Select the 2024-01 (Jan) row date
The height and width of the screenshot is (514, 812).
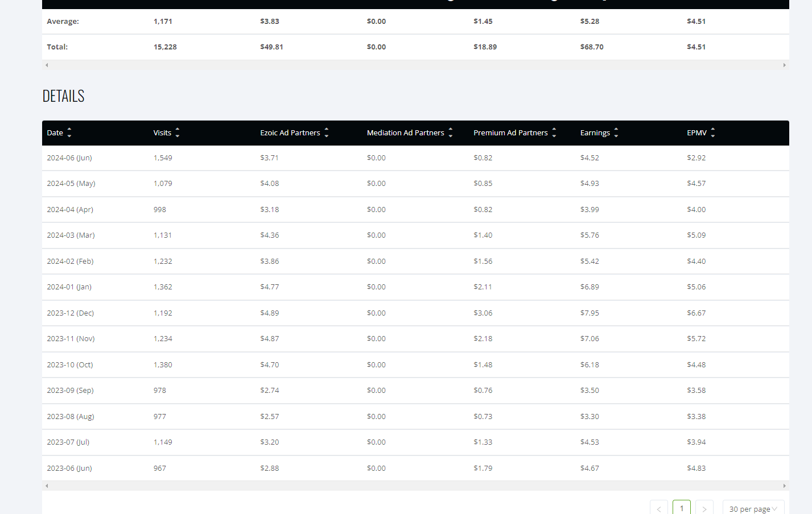tap(69, 287)
